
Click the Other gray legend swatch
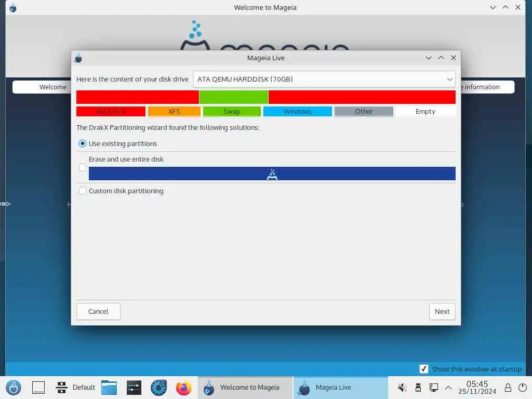364,111
